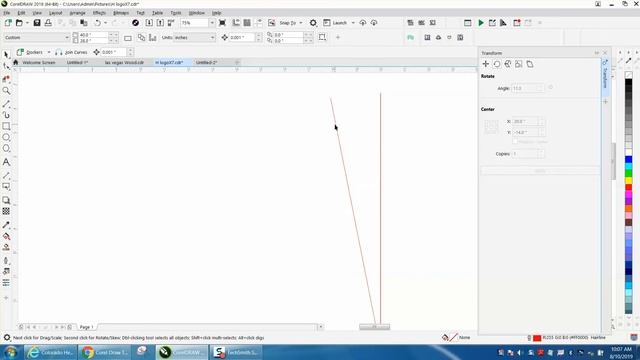Click the Apply button in Transform docker
640x360 pixels.
tap(540, 171)
